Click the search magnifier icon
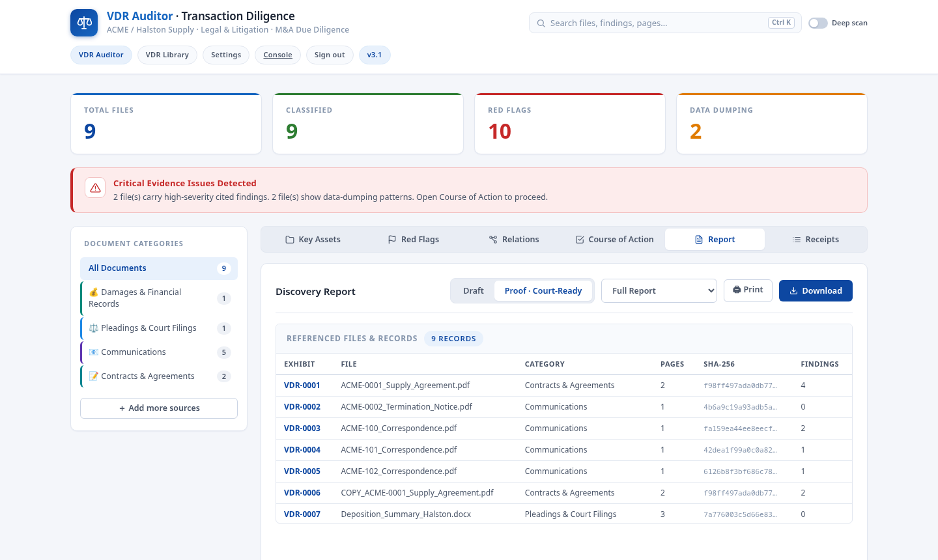This screenshot has width=938, height=560. [x=541, y=23]
